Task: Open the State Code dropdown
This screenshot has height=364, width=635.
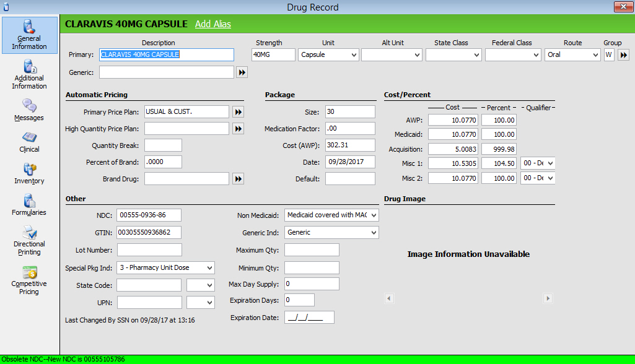Action: point(201,285)
